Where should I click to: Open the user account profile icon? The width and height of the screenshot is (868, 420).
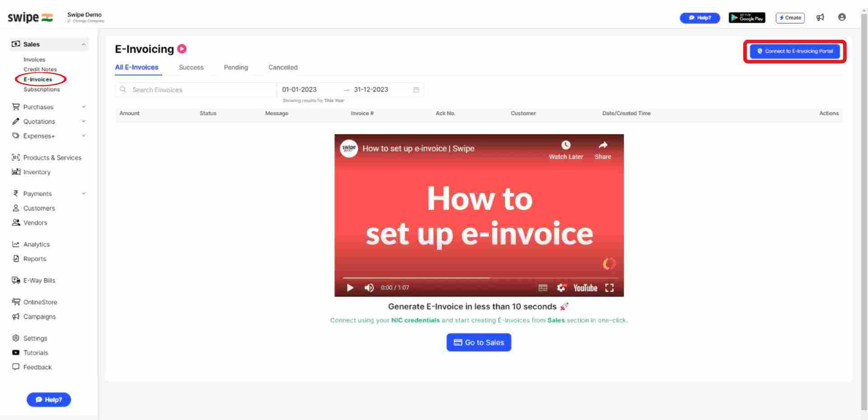(x=842, y=17)
